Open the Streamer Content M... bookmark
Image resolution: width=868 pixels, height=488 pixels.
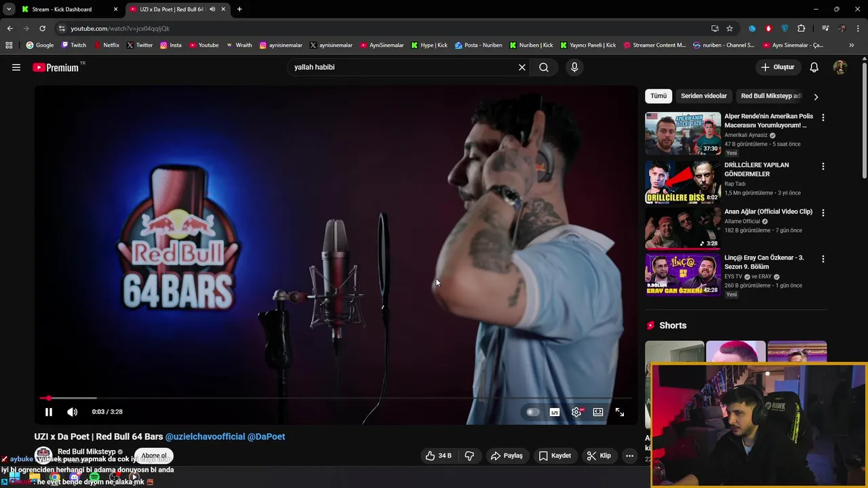[x=654, y=45]
